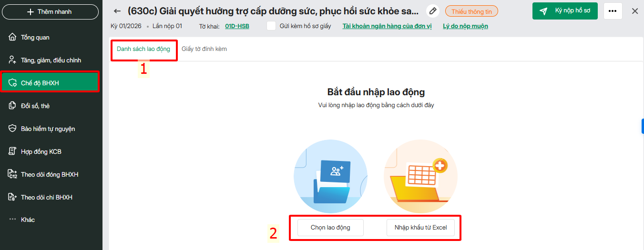Click the Nhập khẩu từ Excel button
Viewport: 644px width, 250px height.
click(x=420, y=228)
